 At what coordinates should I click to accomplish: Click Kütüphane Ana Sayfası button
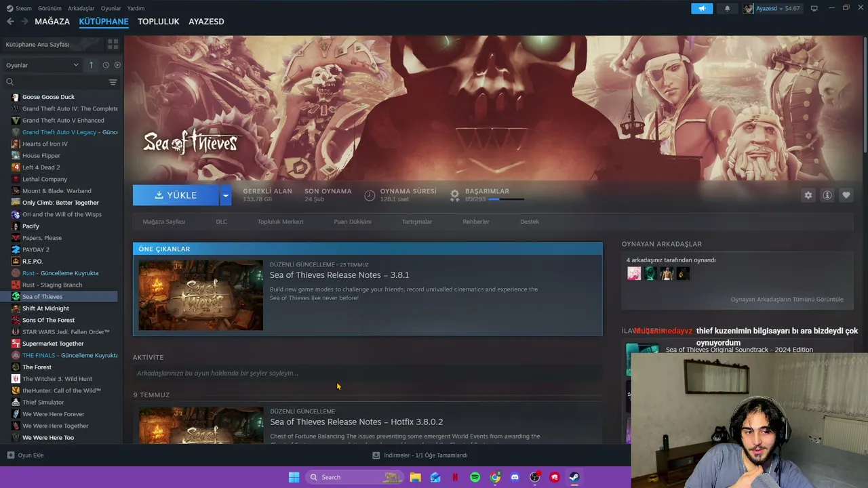coord(53,44)
